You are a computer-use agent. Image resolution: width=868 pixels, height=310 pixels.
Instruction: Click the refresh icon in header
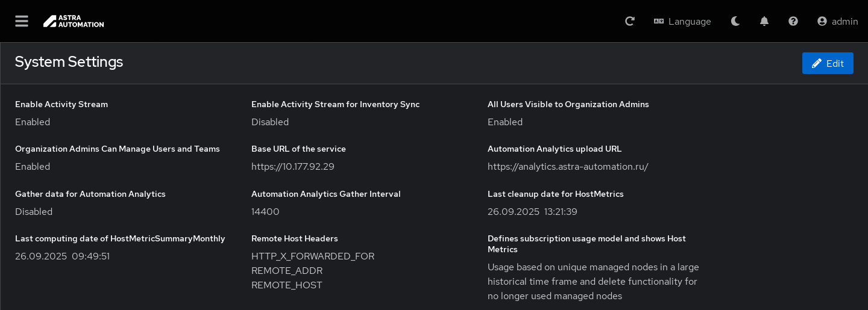[x=630, y=21]
